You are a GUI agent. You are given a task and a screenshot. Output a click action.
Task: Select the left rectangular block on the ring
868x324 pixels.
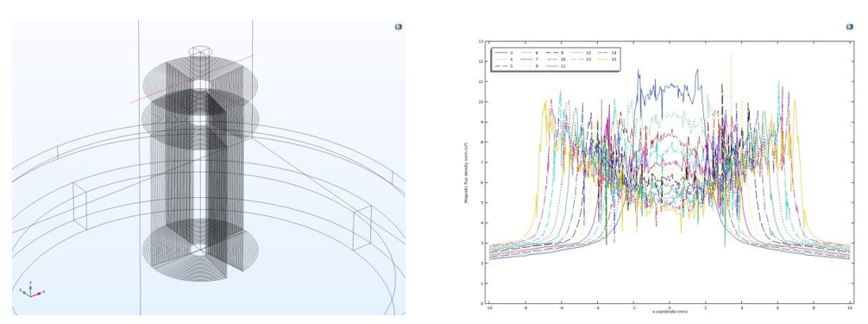[x=79, y=206]
